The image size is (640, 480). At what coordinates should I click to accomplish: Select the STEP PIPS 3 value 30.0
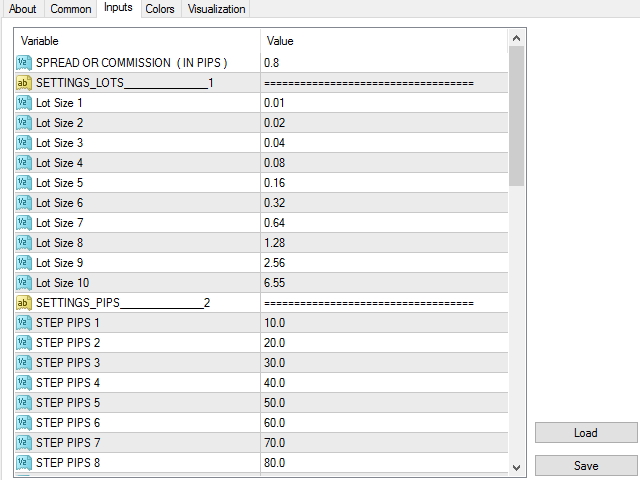274,363
